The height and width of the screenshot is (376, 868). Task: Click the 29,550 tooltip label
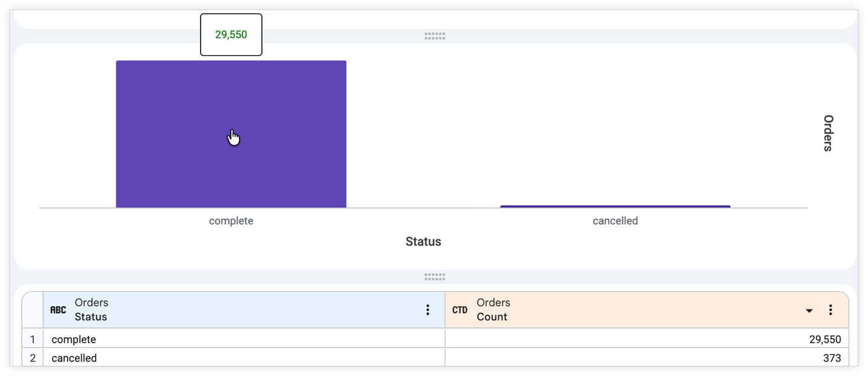231,35
